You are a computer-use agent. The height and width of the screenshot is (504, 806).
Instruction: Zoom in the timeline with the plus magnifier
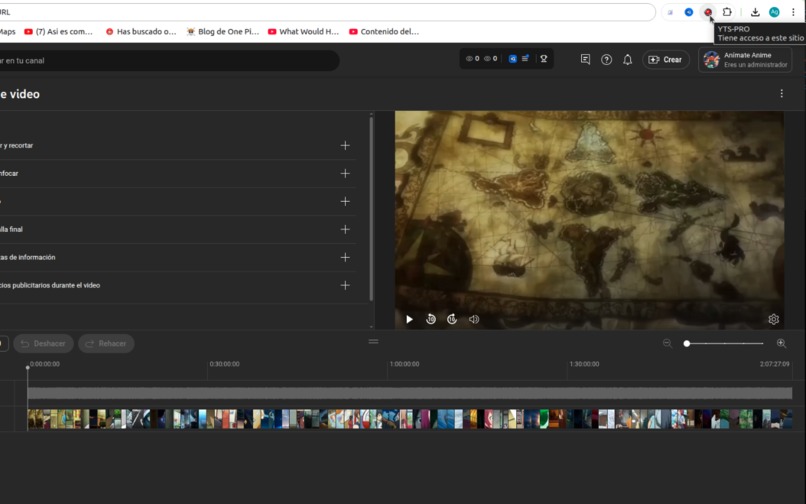pos(781,343)
